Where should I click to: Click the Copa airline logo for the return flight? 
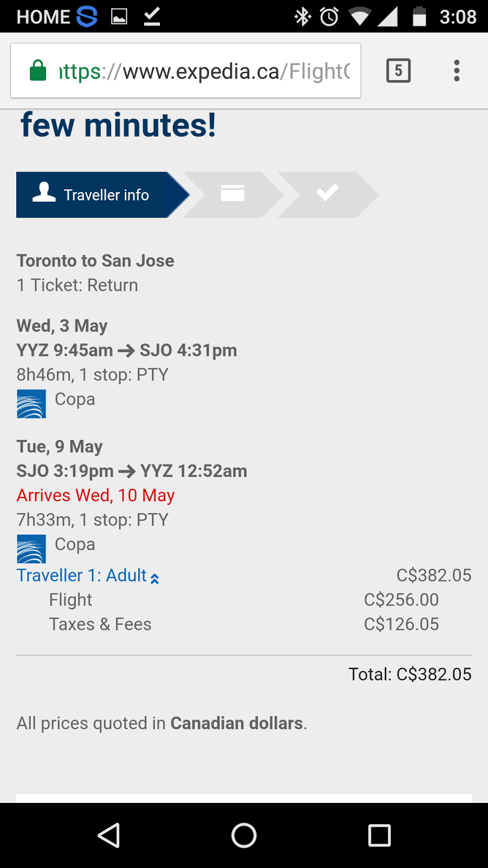(31, 548)
